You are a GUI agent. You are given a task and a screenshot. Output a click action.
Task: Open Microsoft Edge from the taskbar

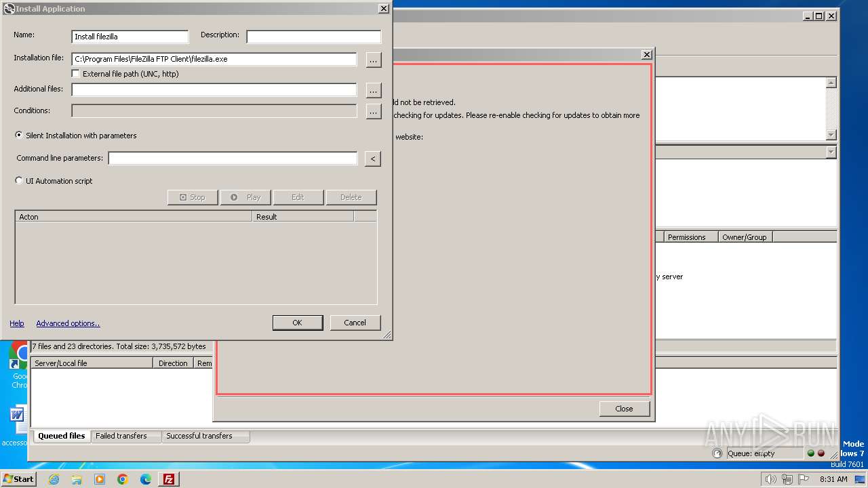pyautogui.click(x=146, y=479)
